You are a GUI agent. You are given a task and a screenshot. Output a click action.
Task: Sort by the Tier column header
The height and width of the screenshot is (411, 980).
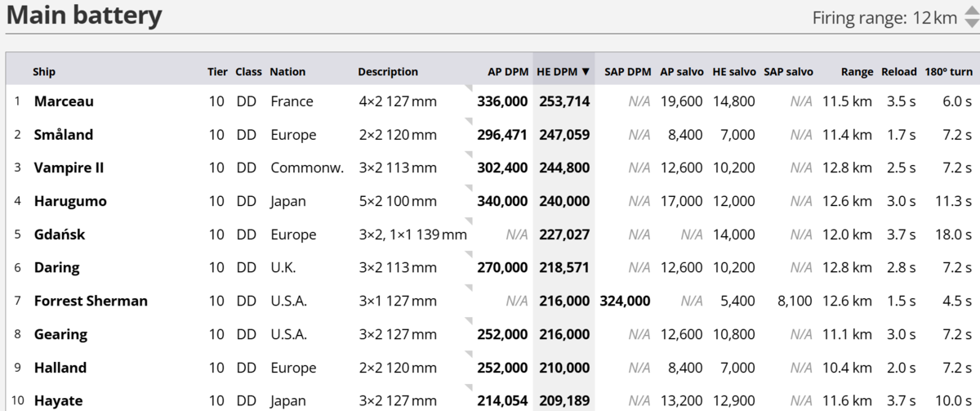[217, 72]
